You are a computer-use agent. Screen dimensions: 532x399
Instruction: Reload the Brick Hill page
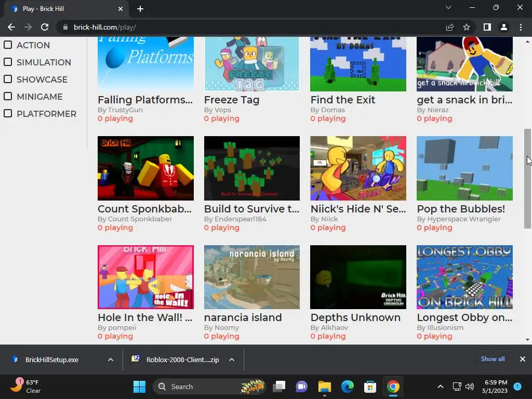coord(45,27)
